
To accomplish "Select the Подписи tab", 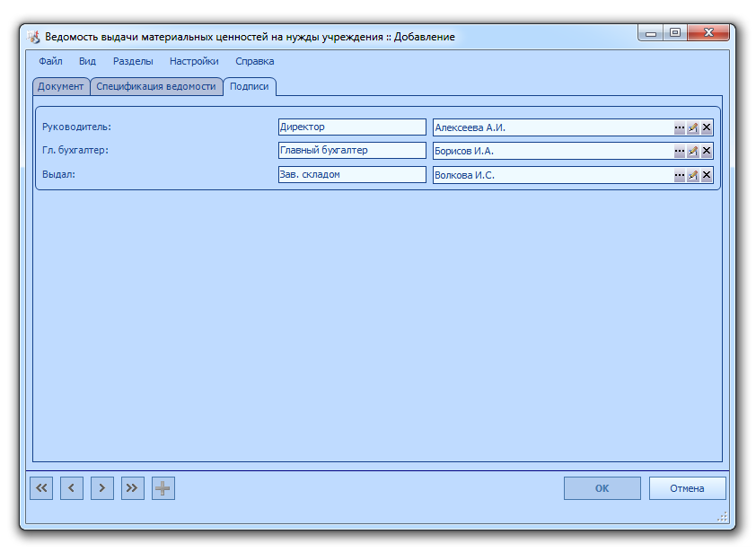I will 250,86.
